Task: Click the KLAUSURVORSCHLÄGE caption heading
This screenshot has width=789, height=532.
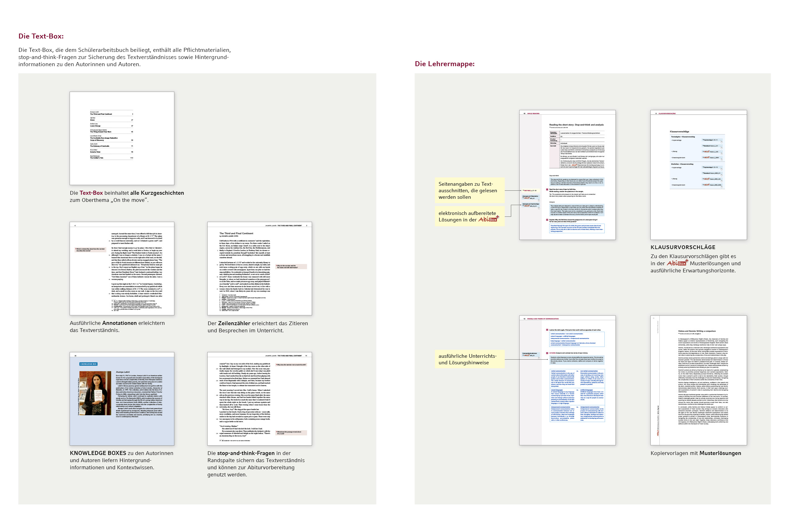Action: click(683, 247)
